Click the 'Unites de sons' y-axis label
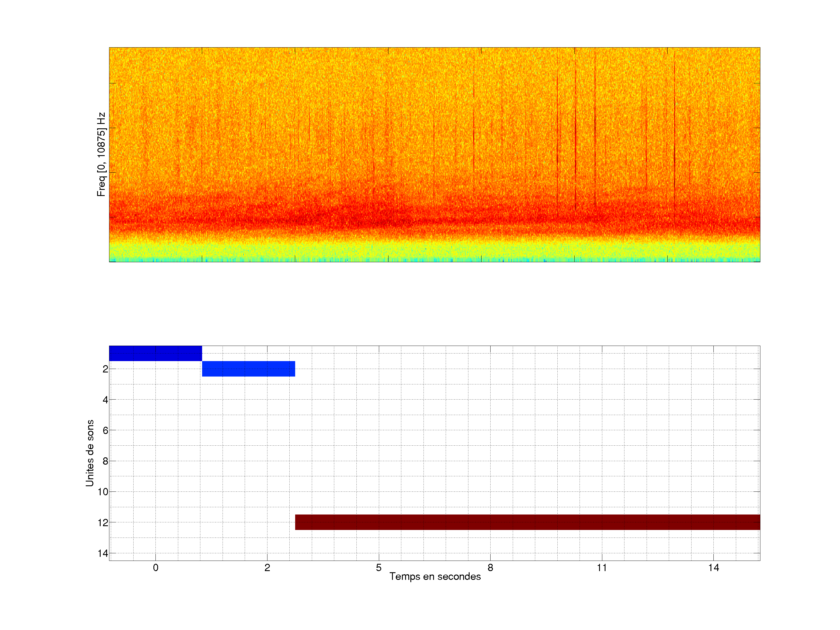Viewport: 840px width, 630px height. [x=90, y=453]
